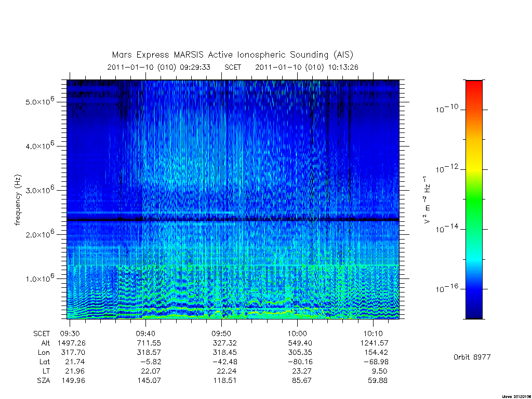Click SZA value 59.88
This screenshot has width=532, height=399.
(x=378, y=381)
